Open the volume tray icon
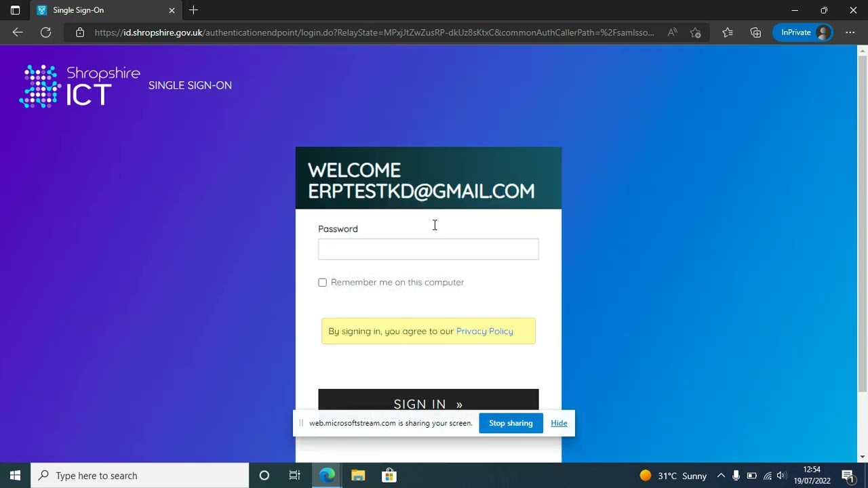This screenshot has height=488, width=868. [x=781, y=475]
